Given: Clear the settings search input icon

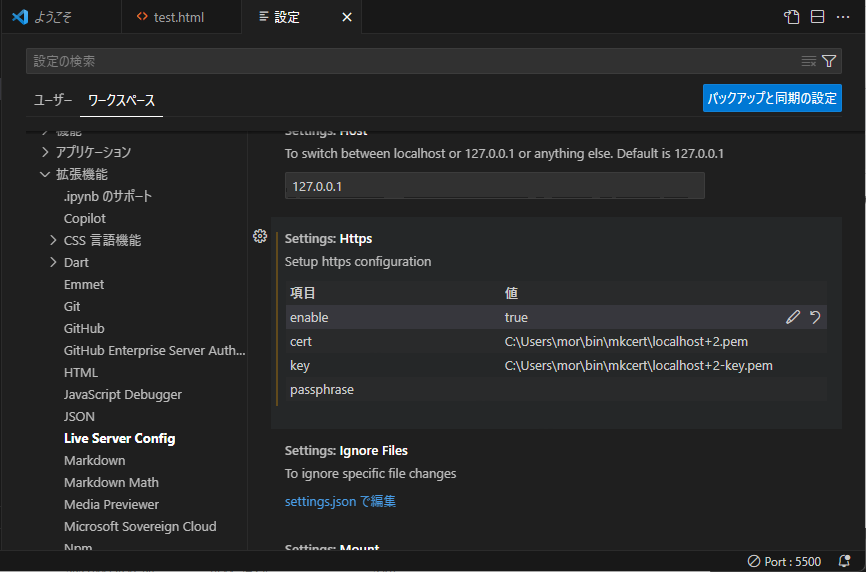Looking at the screenshot, I should [809, 61].
